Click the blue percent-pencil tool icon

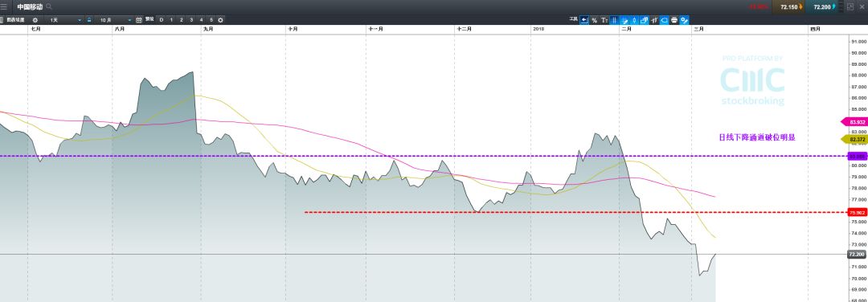[684, 20]
